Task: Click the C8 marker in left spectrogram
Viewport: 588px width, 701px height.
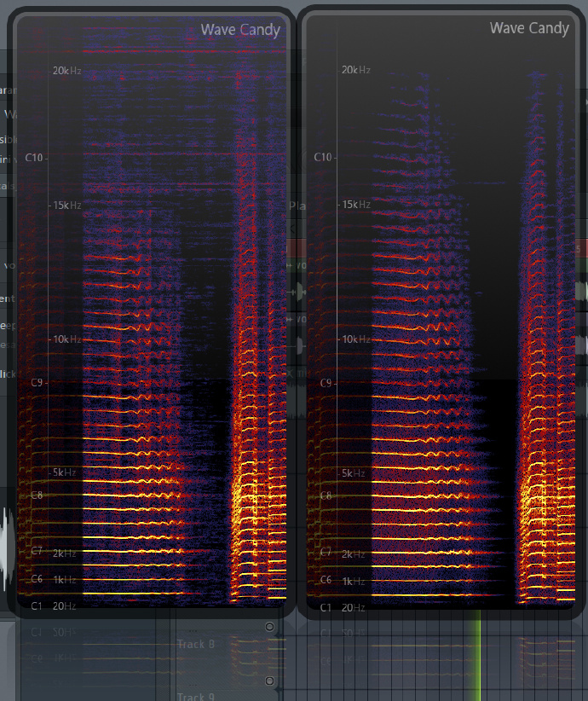Action: point(37,495)
